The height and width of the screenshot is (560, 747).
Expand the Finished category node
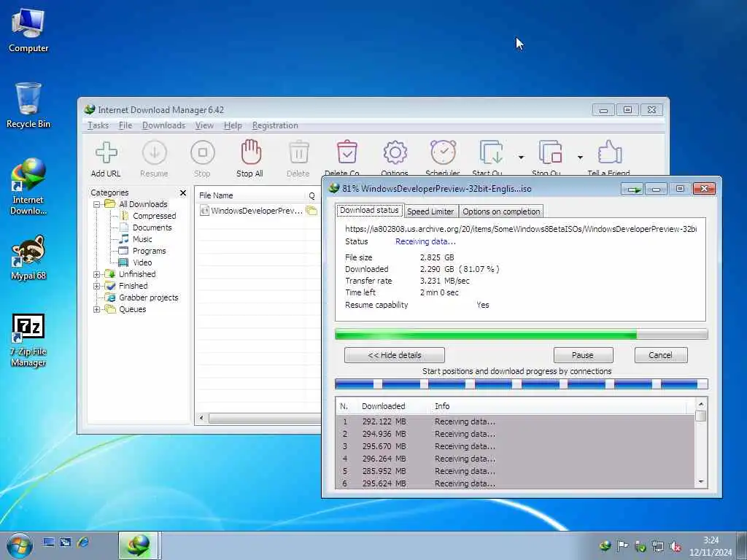(x=97, y=286)
